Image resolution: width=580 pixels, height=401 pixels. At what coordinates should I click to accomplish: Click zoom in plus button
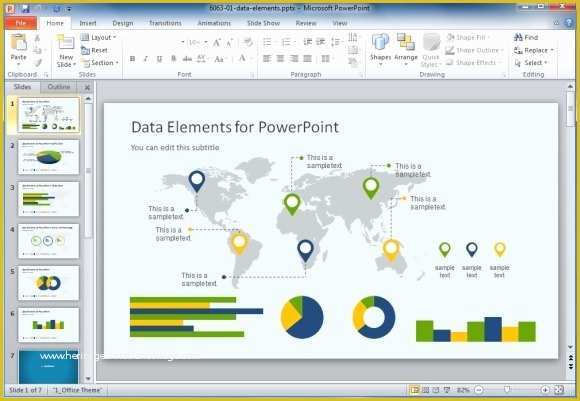click(544, 390)
